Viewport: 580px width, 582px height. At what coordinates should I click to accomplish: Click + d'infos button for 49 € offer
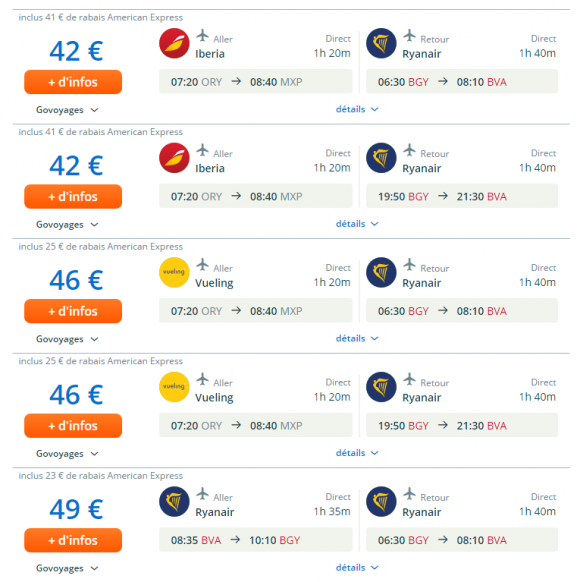click(73, 540)
